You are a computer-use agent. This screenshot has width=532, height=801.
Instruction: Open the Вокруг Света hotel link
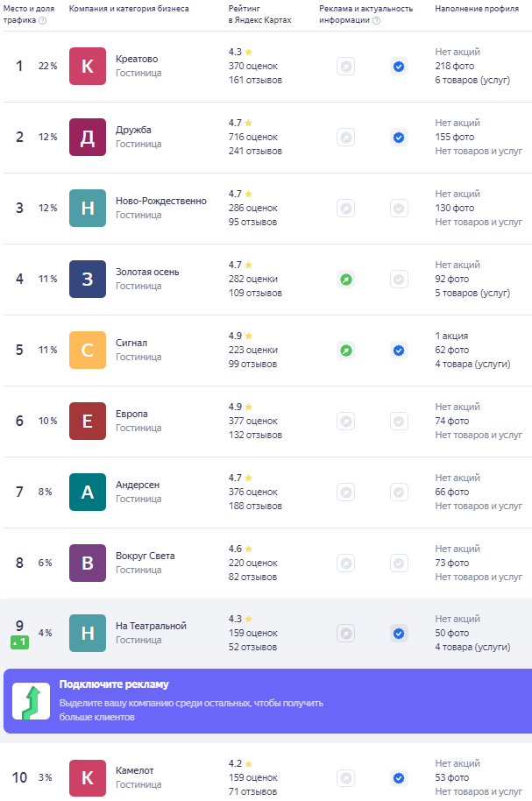[x=145, y=556]
